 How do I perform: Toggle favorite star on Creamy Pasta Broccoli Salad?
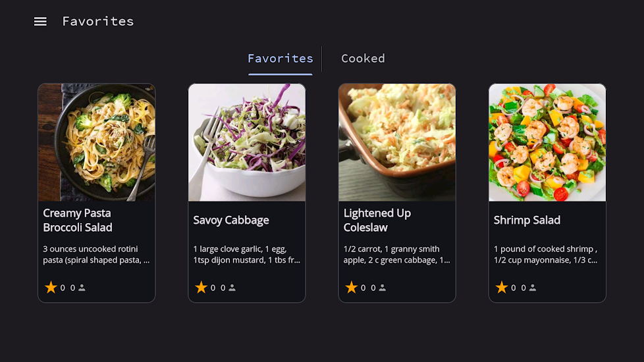(51, 288)
